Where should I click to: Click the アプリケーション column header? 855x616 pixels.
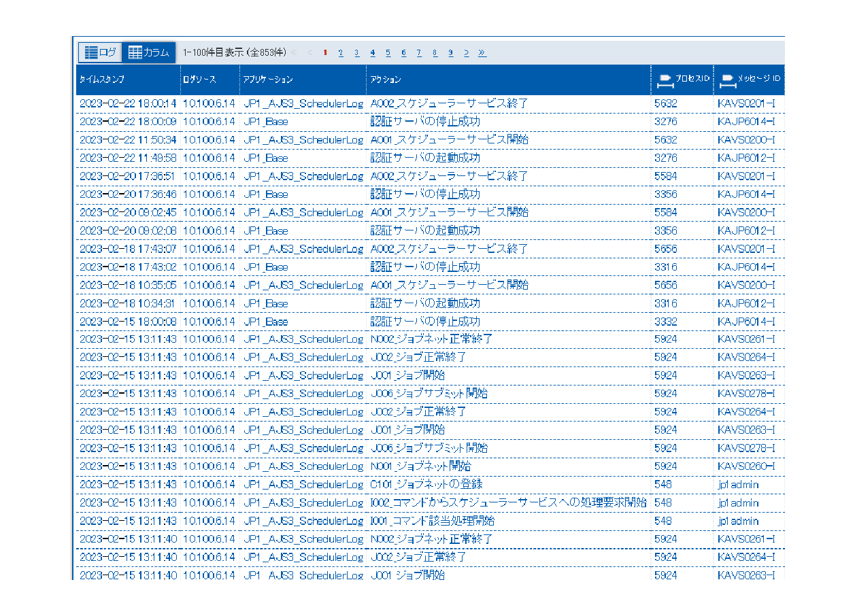coord(268,80)
